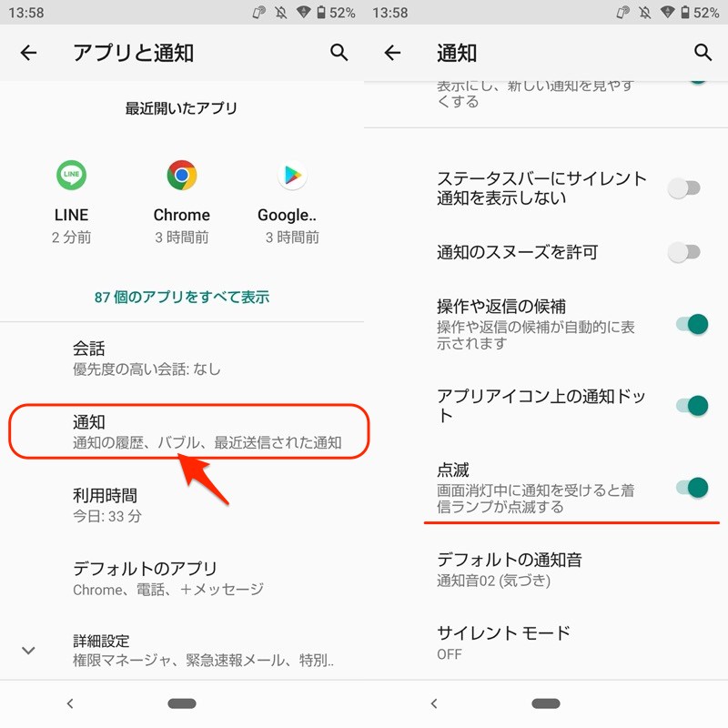The width and height of the screenshot is (728, 728).
Task: Enable ステータスバーにサイレント通知を表示しない toggle
Action: click(x=684, y=188)
